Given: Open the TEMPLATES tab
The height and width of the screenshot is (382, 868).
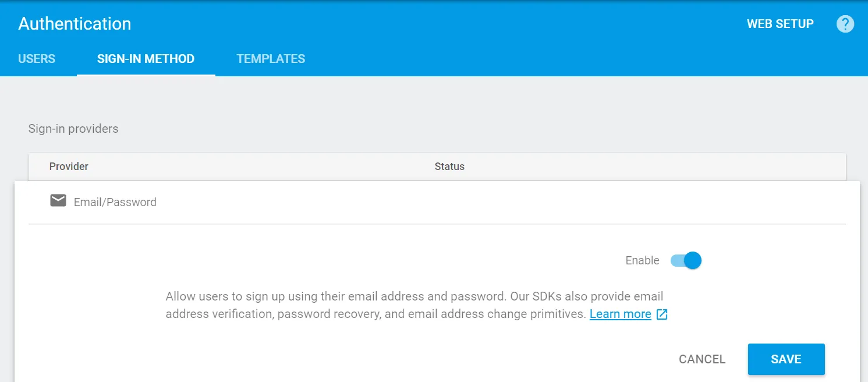Looking at the screenshot, I should click(x=271, y=59).
